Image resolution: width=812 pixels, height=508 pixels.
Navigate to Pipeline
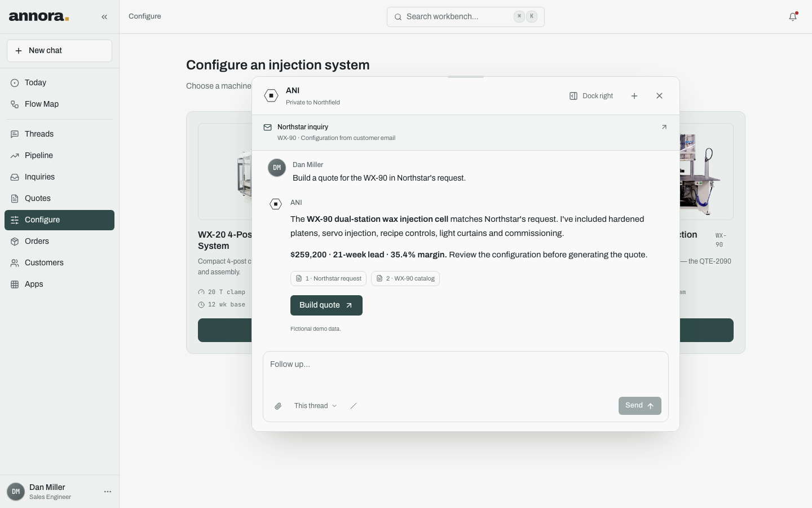point(59,156)
